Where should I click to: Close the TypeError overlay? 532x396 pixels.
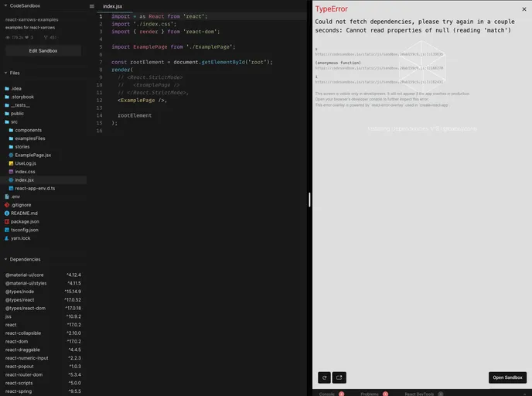pos(523,9)
